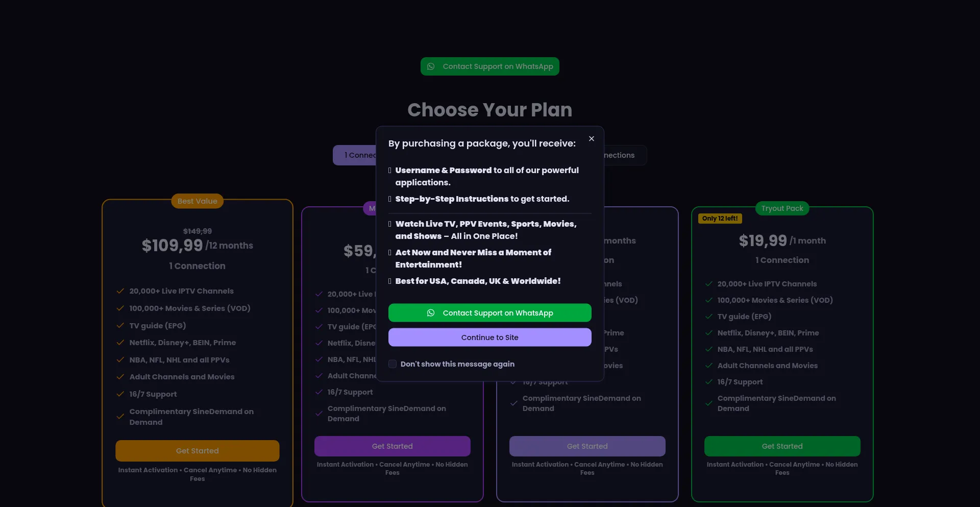Click the purple Get Started button
This screenshot has height=507, width=980.
click(x=392, y=446)
